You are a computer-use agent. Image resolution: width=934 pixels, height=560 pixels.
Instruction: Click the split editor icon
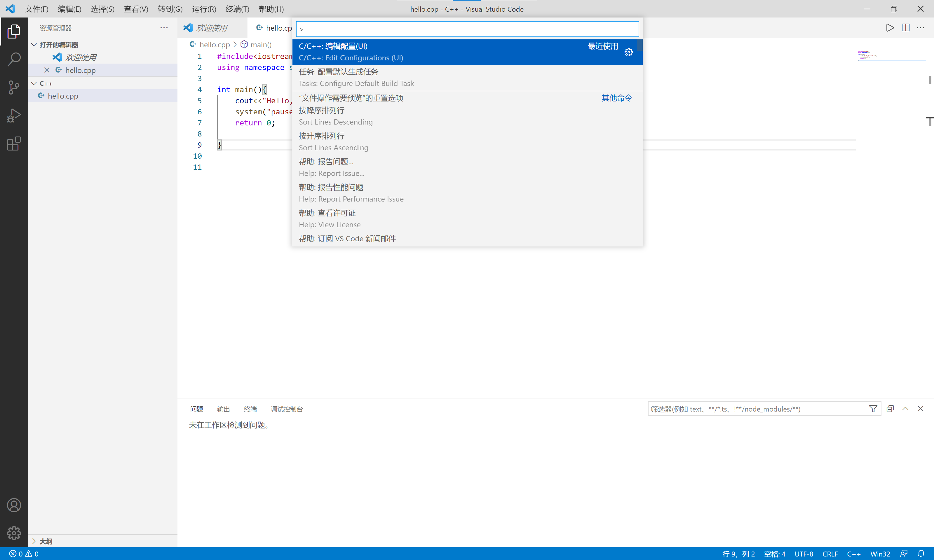point(905,28)
